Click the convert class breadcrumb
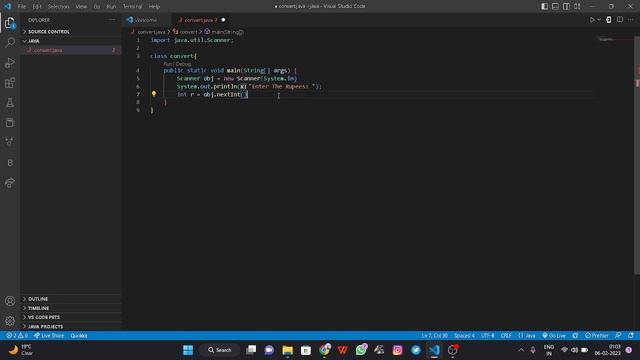Image resolution: width=640 pixels, height=360 pixels. click(x=188, y=31)
